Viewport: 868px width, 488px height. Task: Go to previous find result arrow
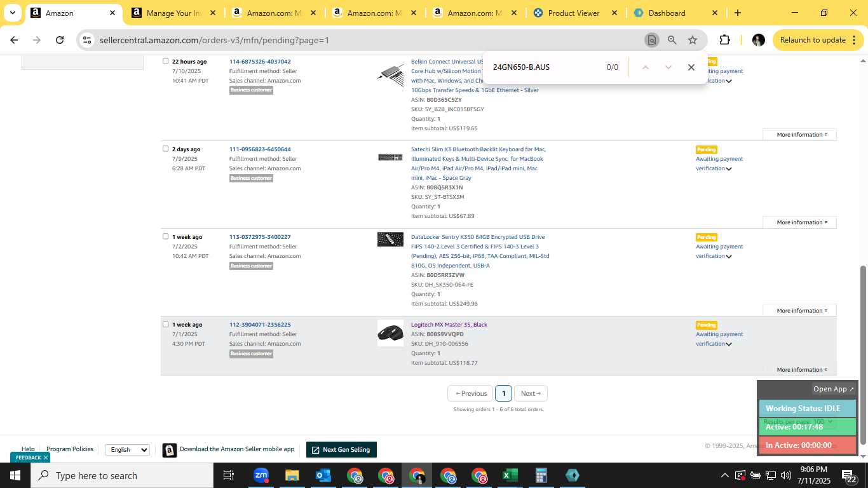click(646, 67)
